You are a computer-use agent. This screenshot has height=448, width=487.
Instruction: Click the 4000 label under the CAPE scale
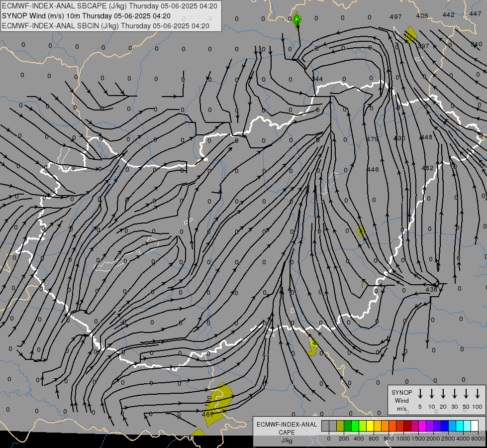[x=463, y=439]
